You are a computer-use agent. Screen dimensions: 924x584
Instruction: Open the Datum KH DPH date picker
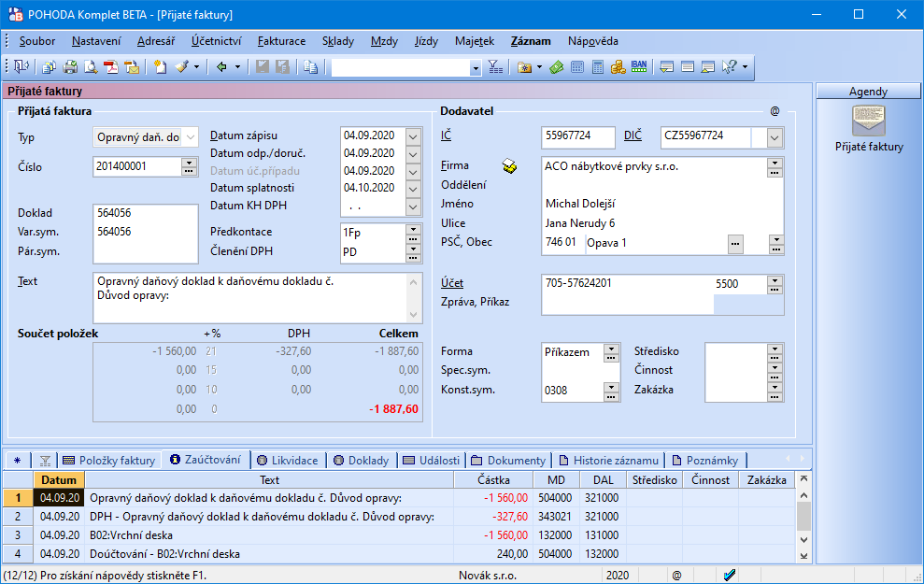[413, 207]
